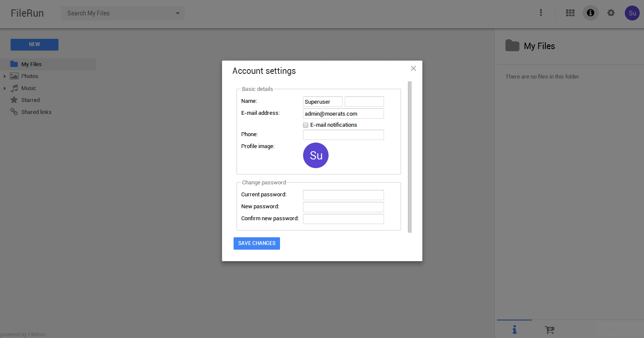
Task: Click the Music note icon
Action: [14, 88]
